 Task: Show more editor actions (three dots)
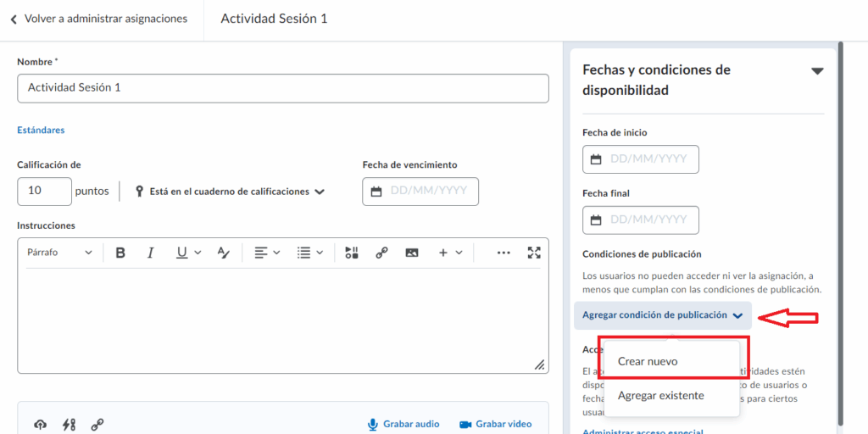click(x=504, y=253)
